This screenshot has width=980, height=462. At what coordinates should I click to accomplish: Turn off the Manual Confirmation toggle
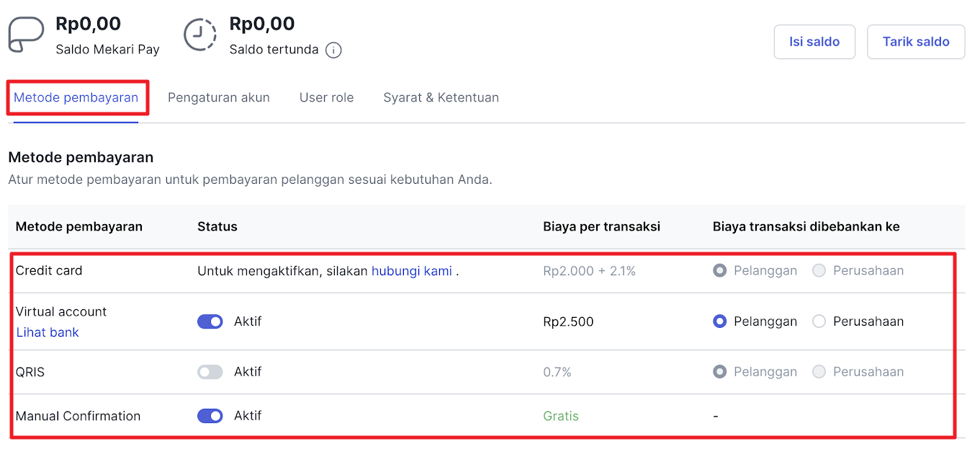[210, 416]
